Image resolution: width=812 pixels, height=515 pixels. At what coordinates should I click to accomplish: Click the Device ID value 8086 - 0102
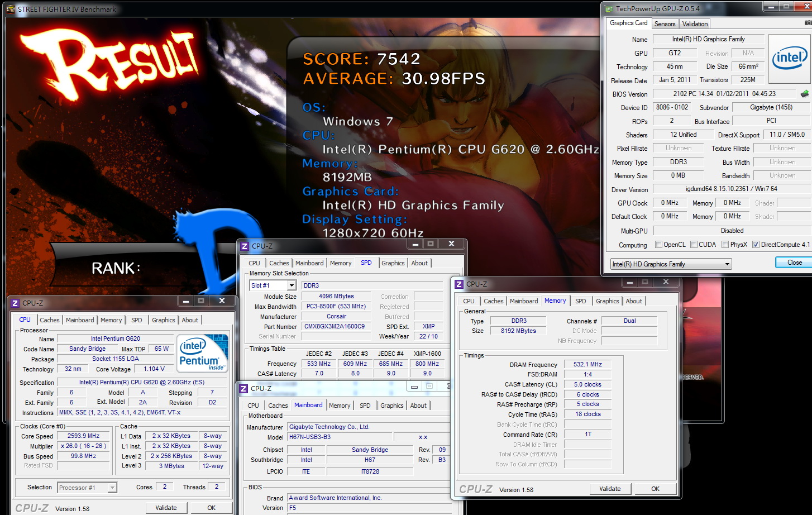tap(672, 107)
